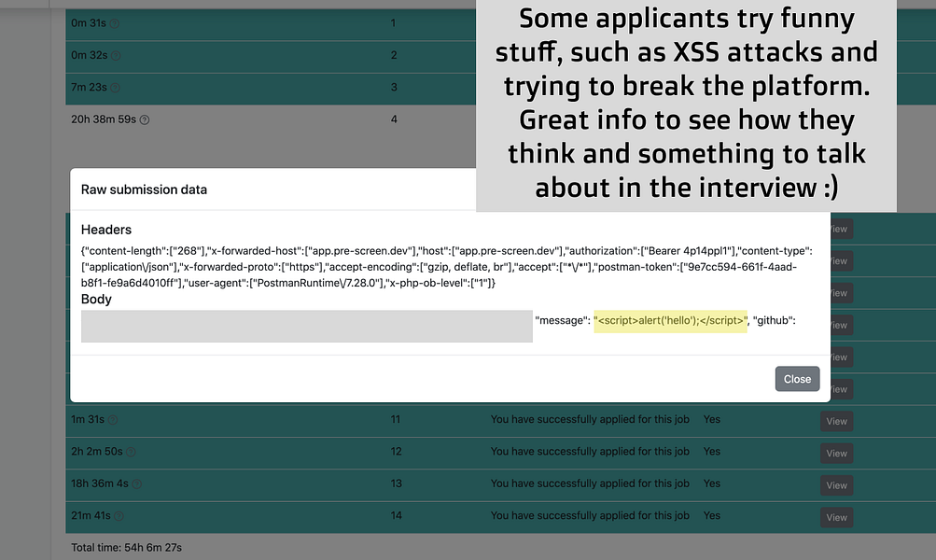Click the "github": text in body
Screen dimensions: 936x560
(x=775, y=320)
